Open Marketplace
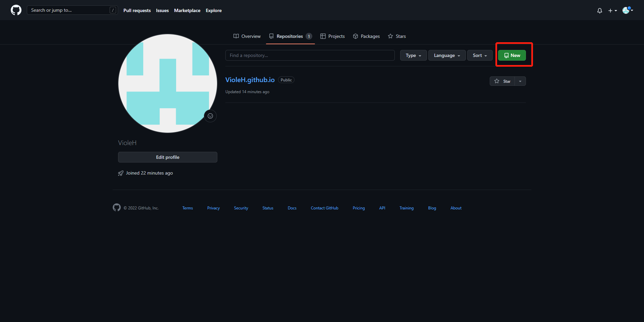This screenshot has height=322, width=644. pos(187,10)
